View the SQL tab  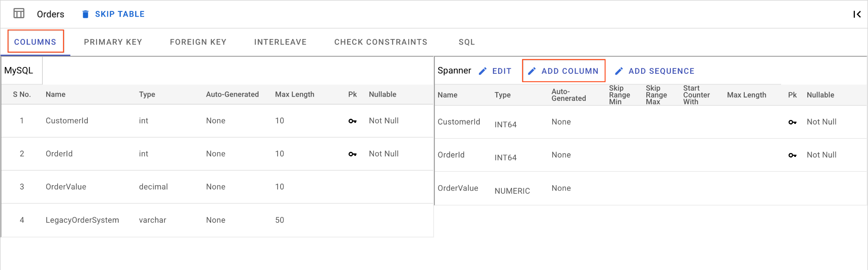pyautogui.click(x=467, y=42)
